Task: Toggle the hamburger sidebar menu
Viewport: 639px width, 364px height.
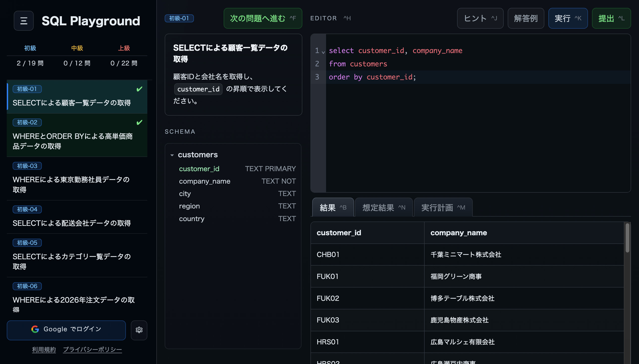Action: [24, 21]
